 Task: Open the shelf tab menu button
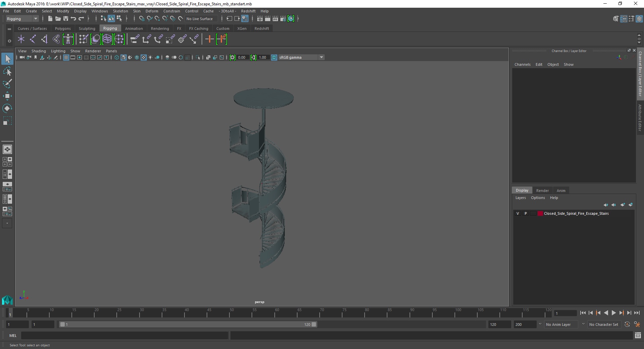[x=9, y=29]
